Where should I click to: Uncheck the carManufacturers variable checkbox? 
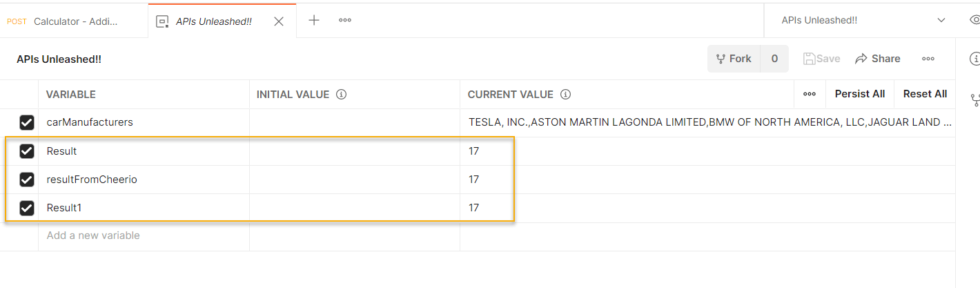point(27,123)
